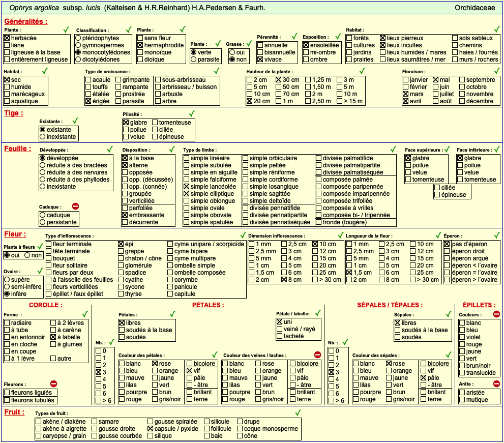Toggle the hermaphrodite checkbox
504x443 pixels.
point(140,45)
